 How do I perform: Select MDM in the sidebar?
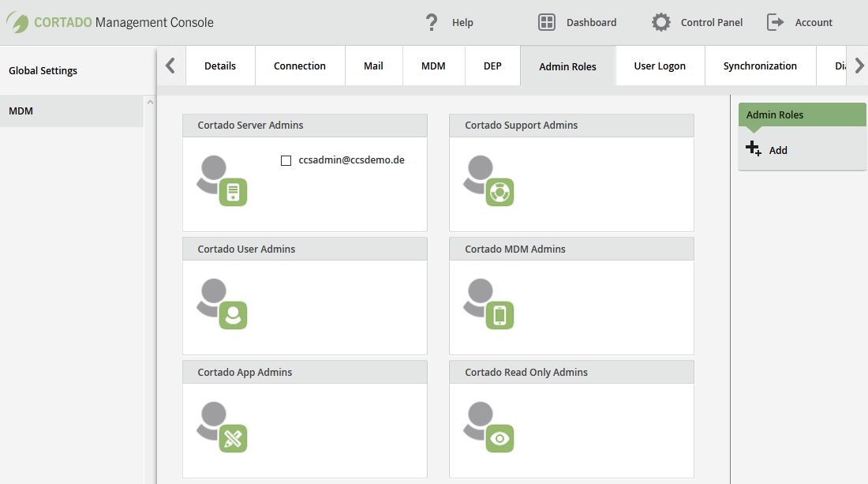[71, 111]
